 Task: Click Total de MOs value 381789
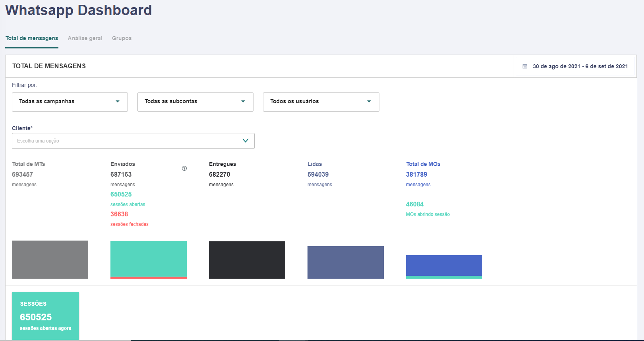417,174
